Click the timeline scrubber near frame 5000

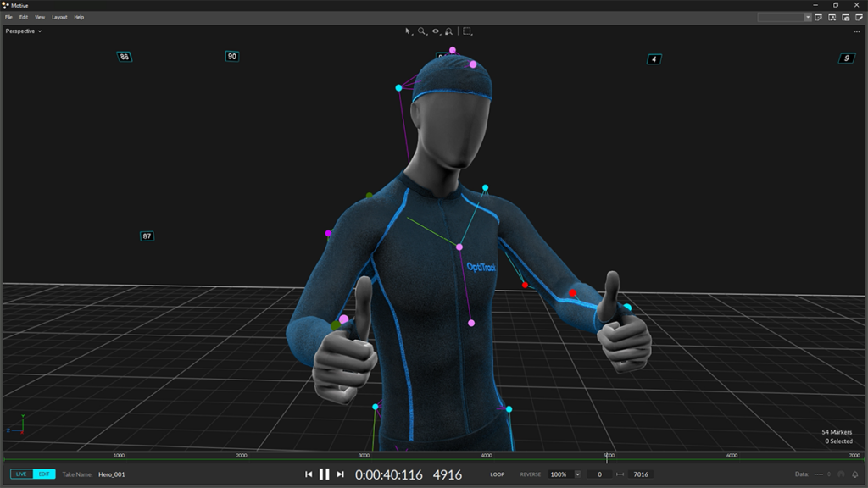tap(607, 457)
